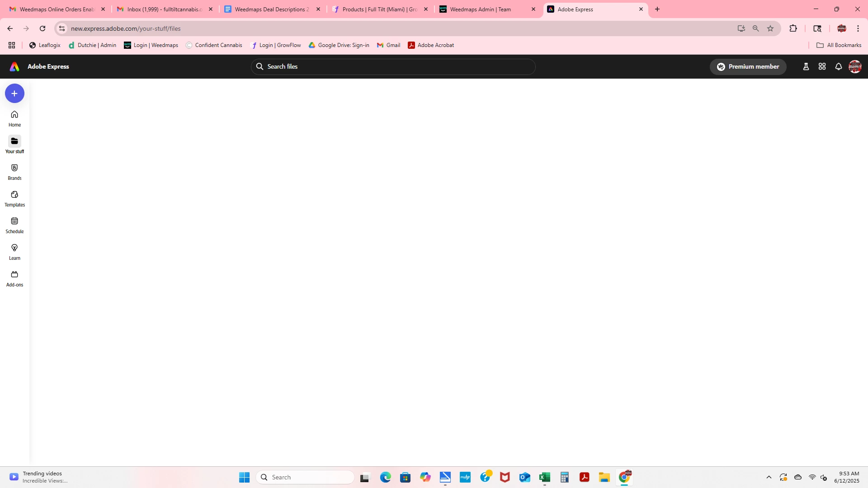Open the beta flask icon in the header

point(806,67)
